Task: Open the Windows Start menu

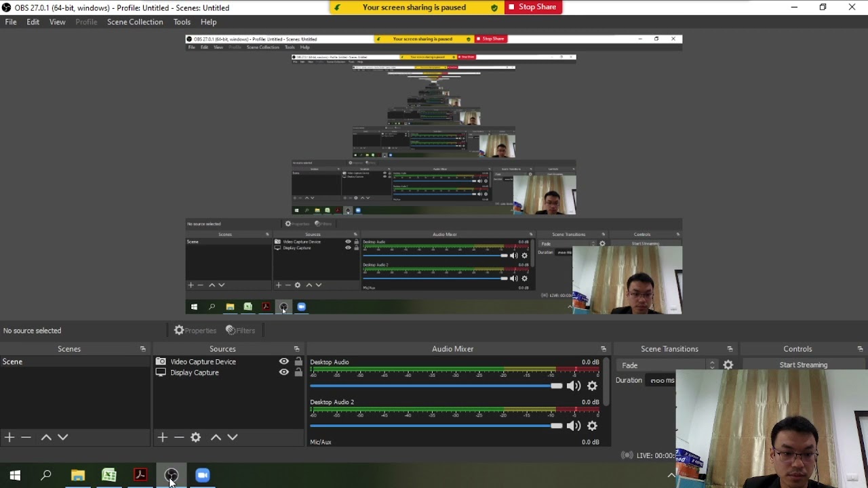Action: [x=15, y=475]
